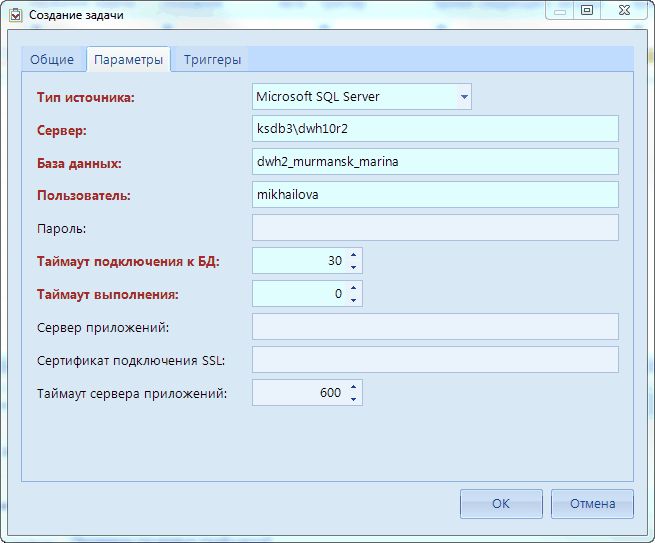Select the Параметры tab

[128, 60]
